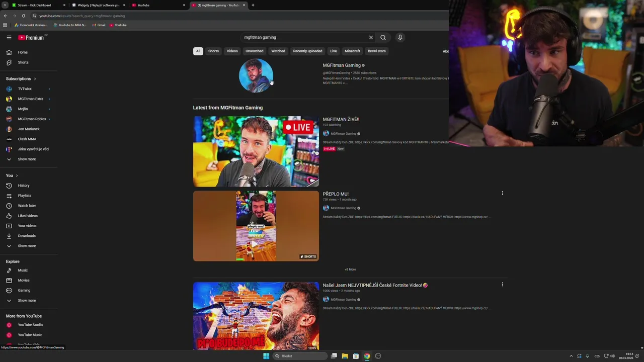Open the Gmail bookmark
Viewport: 644px width, 362px height.
pos(98,25)
